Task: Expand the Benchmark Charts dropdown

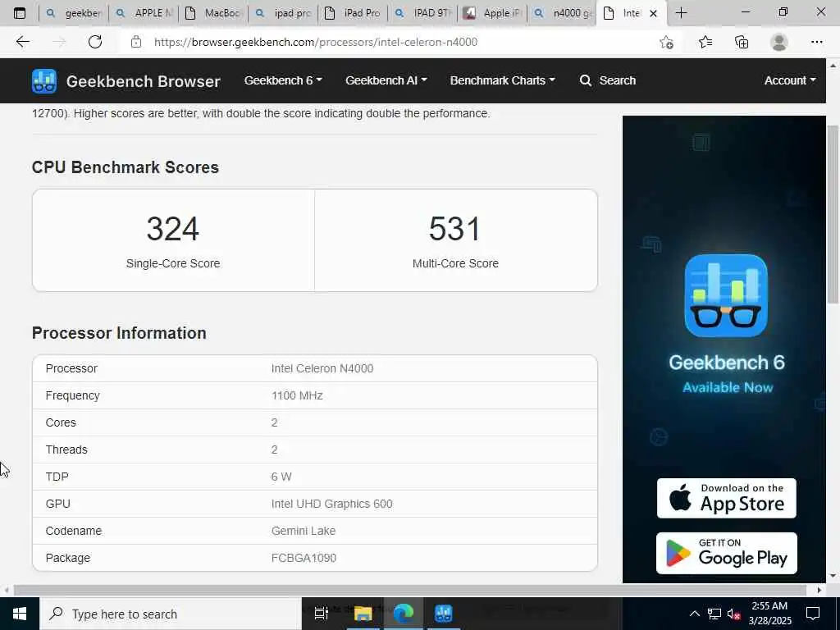Action: (503, 80)
